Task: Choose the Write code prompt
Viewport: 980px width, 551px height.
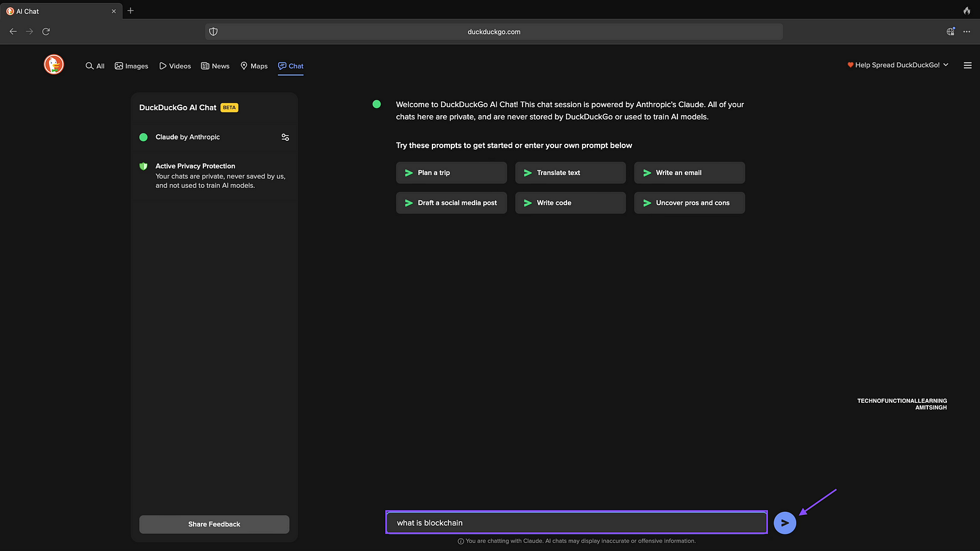Action: point(570,203)
